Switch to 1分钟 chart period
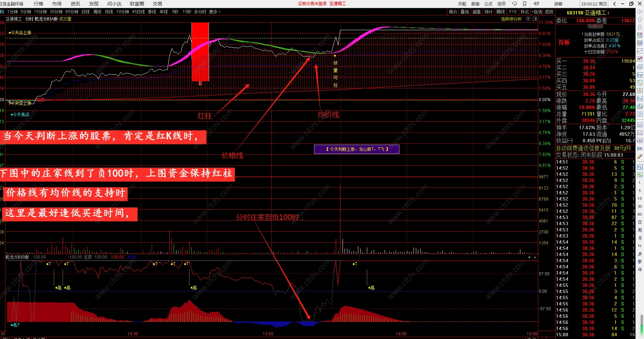 12,12
